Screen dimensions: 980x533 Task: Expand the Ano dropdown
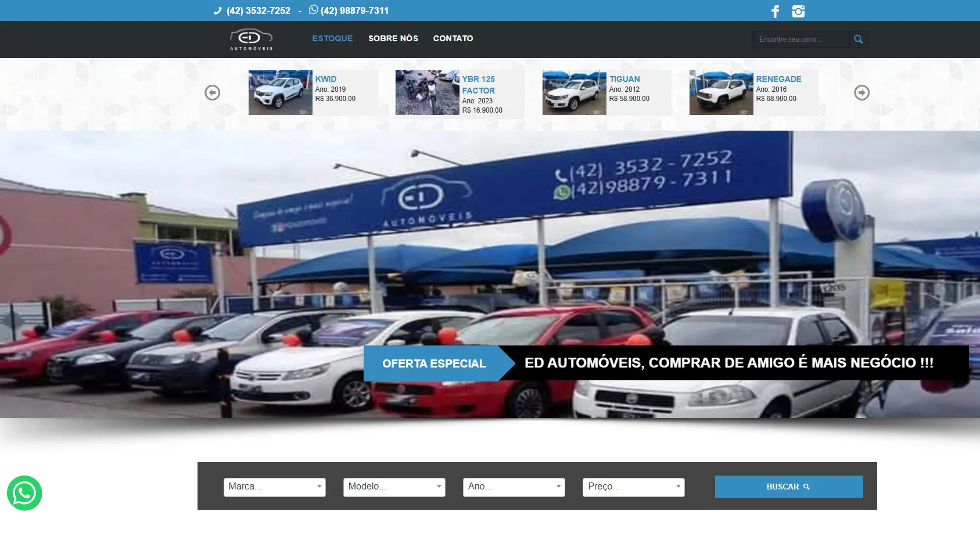[514, 487]
